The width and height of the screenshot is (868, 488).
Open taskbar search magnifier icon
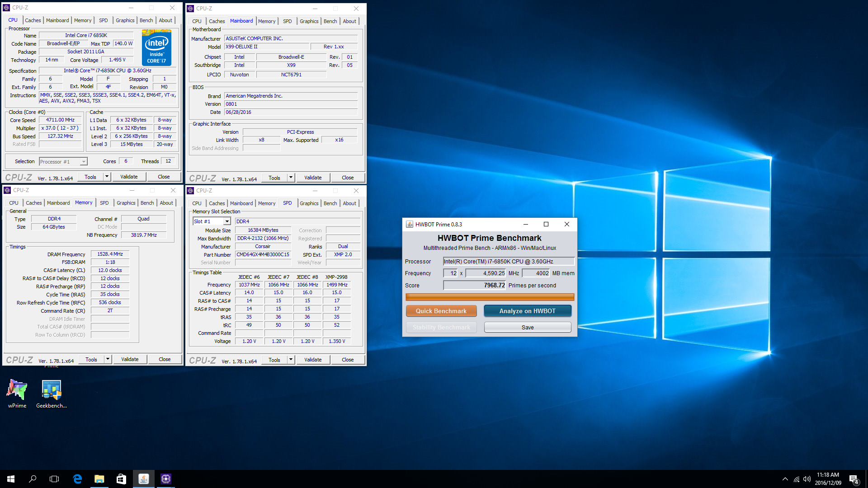pos(33,479)
